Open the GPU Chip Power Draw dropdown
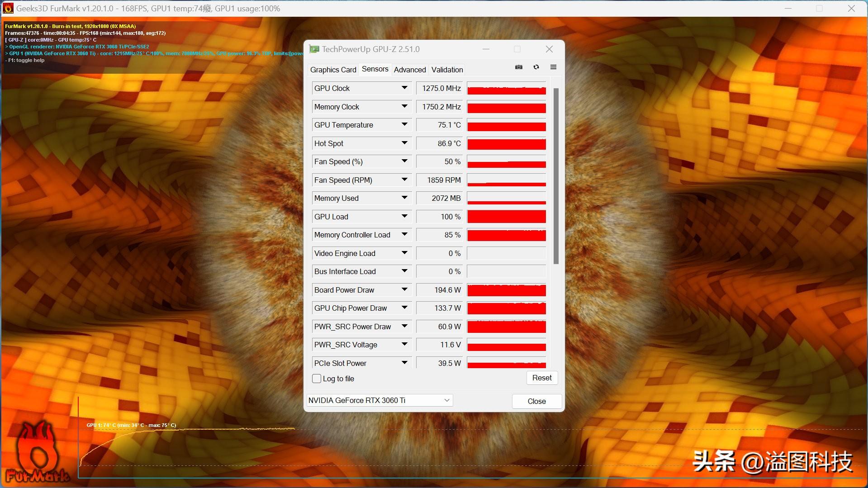The width and height of the screenshot is (868, 488). (404, 308)
